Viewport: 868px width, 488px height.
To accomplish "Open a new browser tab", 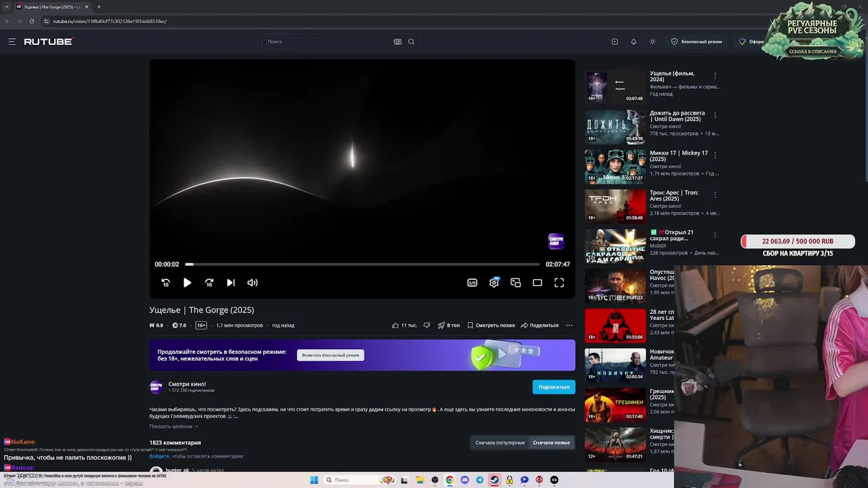I will coord(99,7).
